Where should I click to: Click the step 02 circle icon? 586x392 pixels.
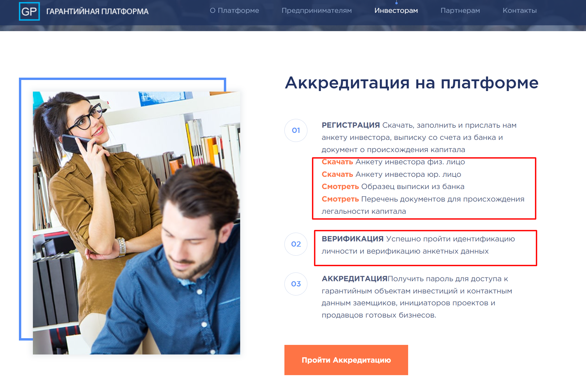(x=296, y=244)
